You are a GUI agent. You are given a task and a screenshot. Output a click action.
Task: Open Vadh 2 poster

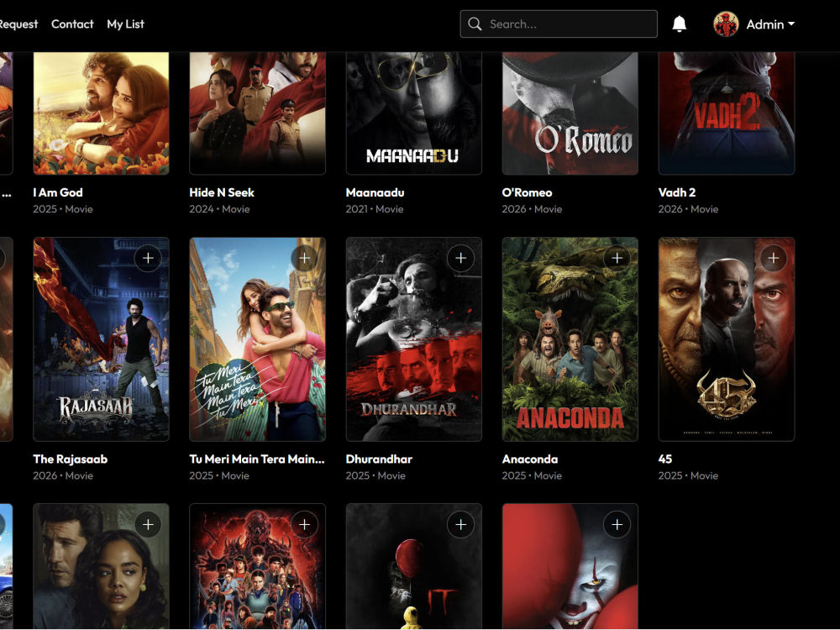click(x=727, y=113)
